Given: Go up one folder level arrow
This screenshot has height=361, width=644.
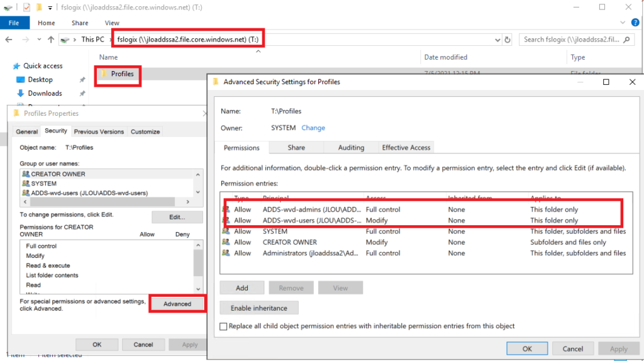Looking at the screenshot, I should [51, 40].
